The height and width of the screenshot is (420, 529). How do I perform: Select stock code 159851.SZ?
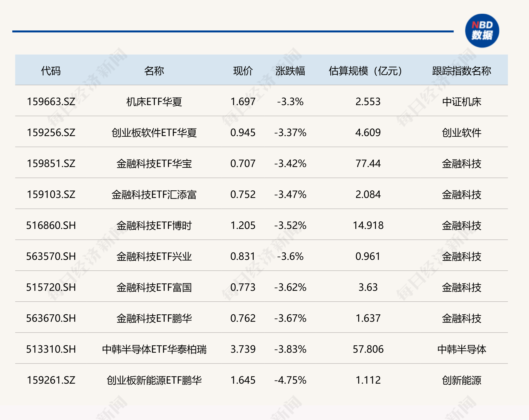point(51,164)
